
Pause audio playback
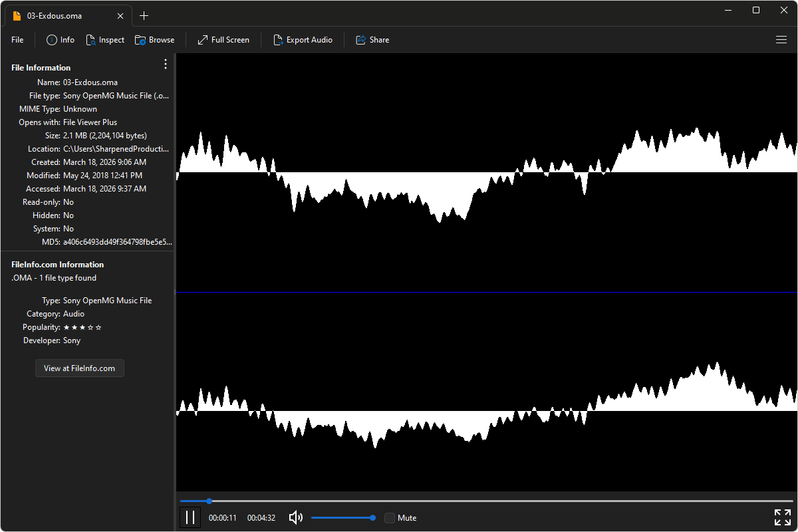190,517
